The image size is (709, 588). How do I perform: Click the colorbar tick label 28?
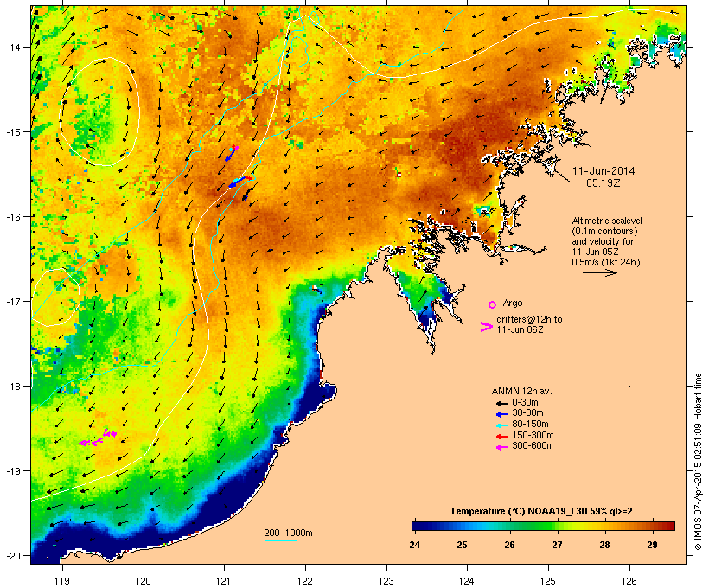click(604, 545)
